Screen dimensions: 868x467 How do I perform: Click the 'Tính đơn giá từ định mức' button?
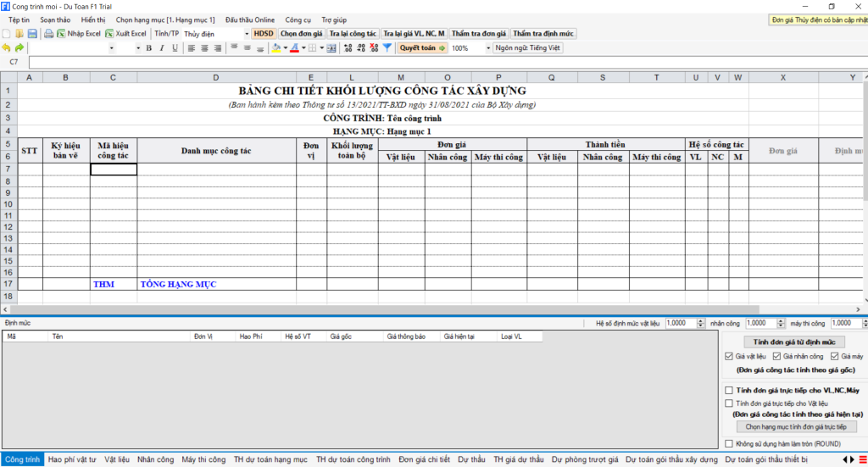coord(794,342)
